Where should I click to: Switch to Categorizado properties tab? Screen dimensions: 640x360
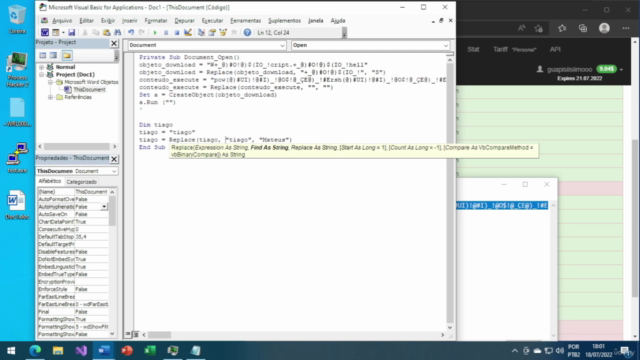[81, 182]
